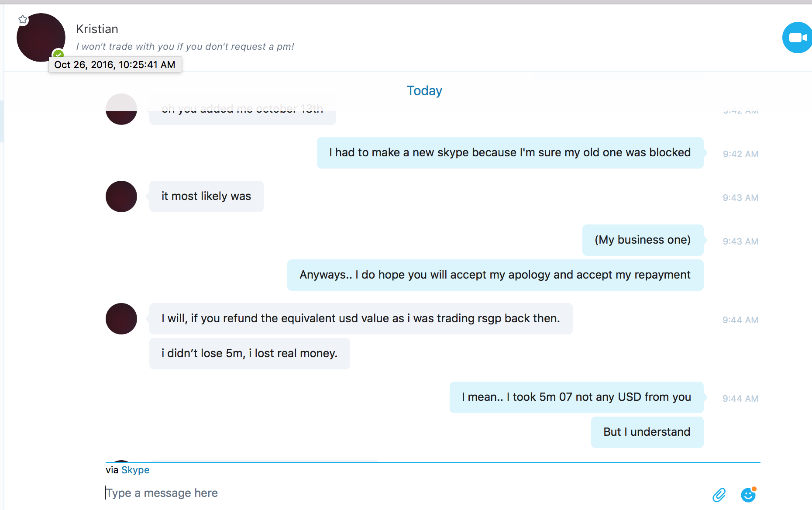This screenshot has height=510, width=812.
Task: Focus the Type a message here field
Action: 393,493
